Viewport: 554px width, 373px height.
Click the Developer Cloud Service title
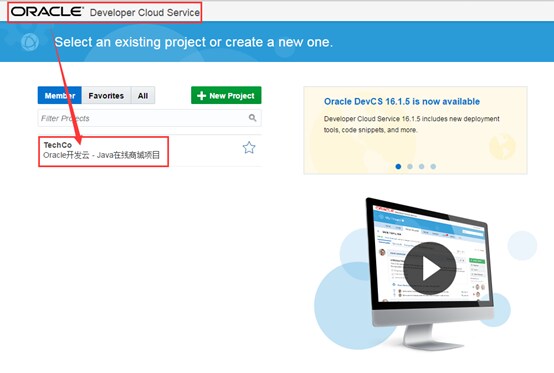point(145,13)
